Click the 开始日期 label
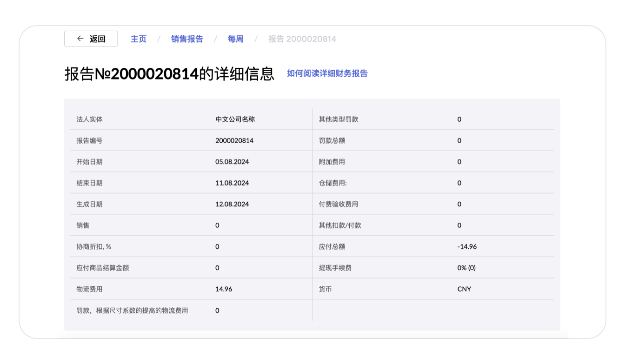 tap(89, 162)
